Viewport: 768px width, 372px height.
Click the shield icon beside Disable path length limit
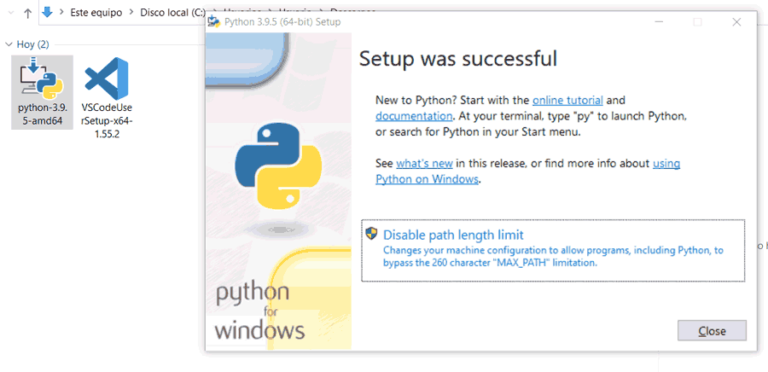pos(372,233)
